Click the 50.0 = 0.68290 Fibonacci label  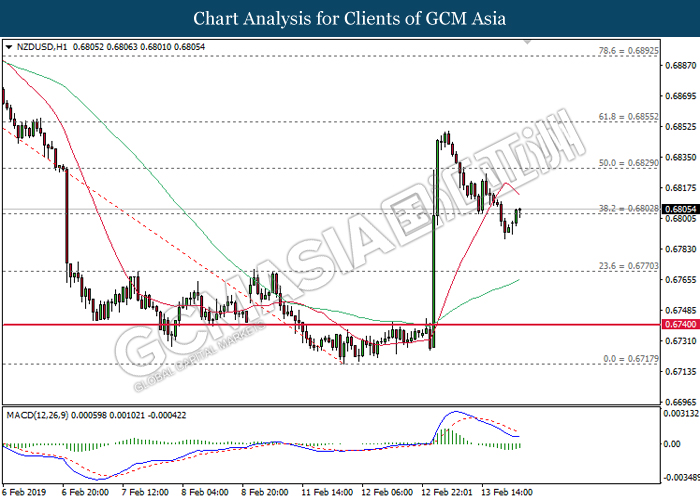pos(628,163)
